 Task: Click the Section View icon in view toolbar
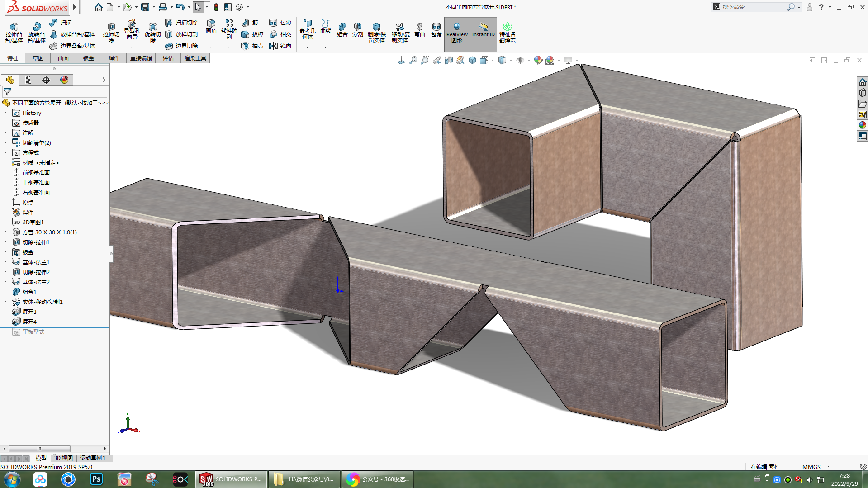[x=449, y=60]
